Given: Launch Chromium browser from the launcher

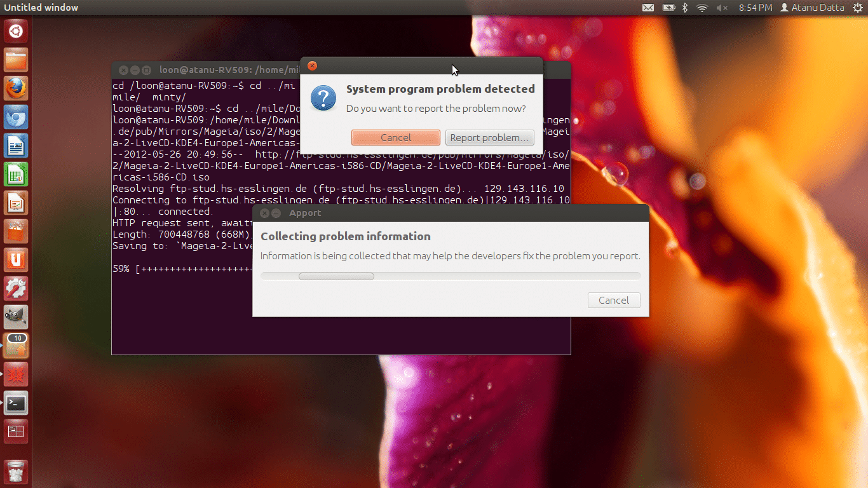Looking at the screenshot, I should pos(16,117).
